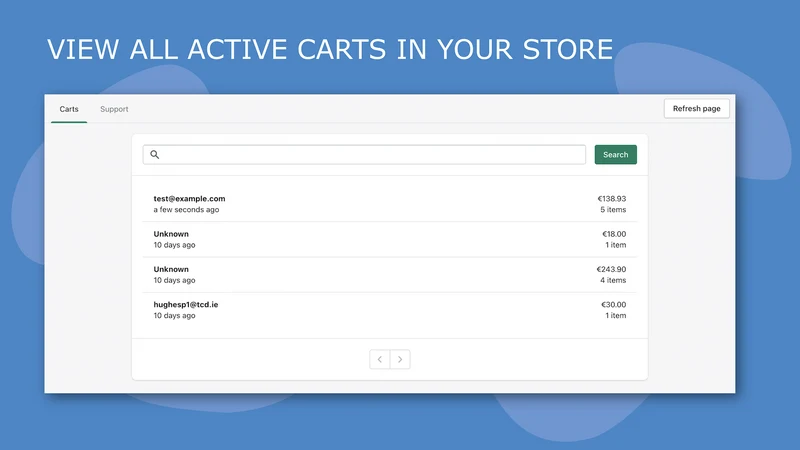Image resolution: width=800 pixels, height=450 pixels.
Task: Click the '5 items' label
Action: click(613, 210)
